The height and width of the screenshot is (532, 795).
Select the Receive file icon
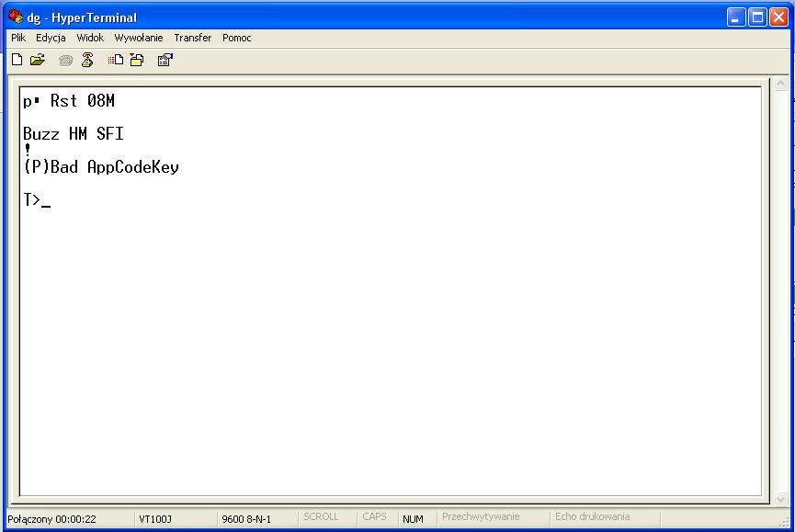click(x=136, y=59)
